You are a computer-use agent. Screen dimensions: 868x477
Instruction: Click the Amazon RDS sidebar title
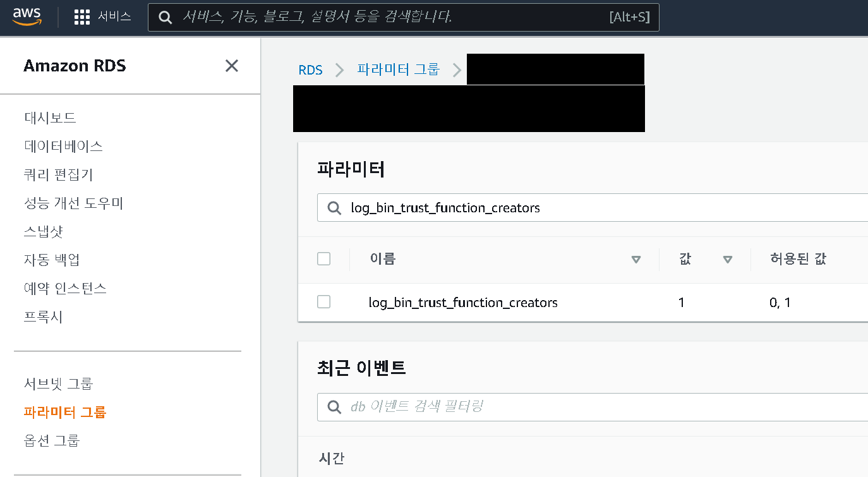75,66
